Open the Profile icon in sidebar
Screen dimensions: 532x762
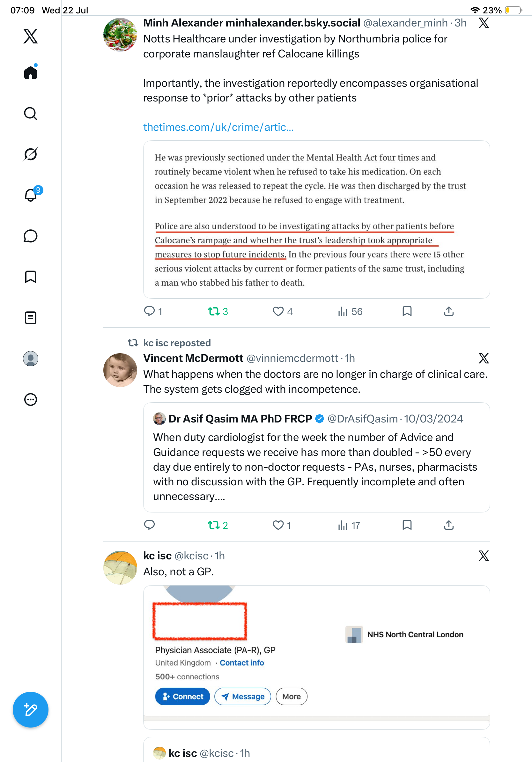point(31,359)
